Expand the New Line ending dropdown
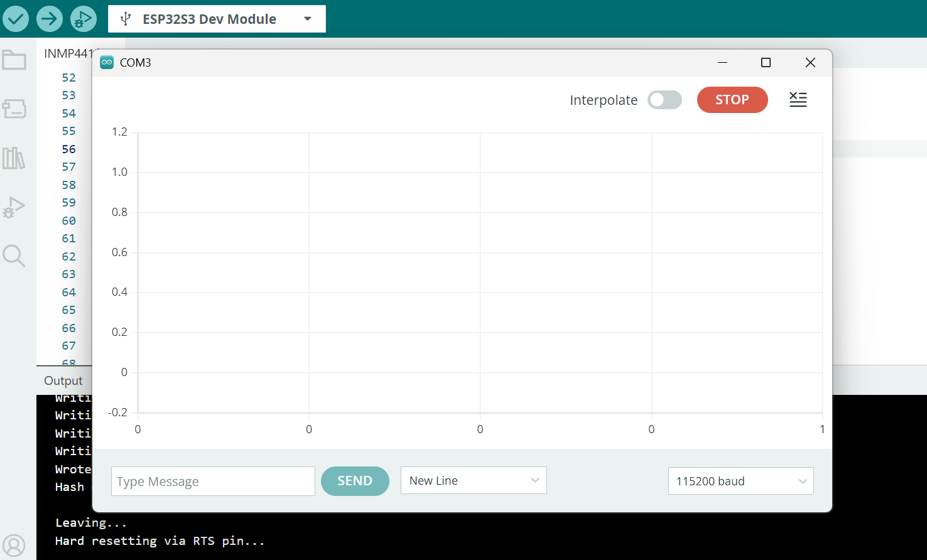This screenshot has height=560, width=927. 474,481
